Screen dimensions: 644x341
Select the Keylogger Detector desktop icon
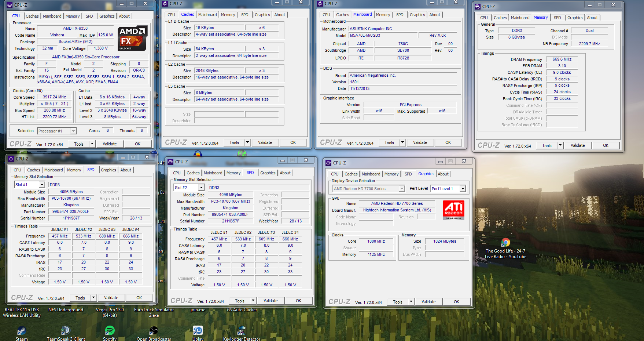click(242, 333)
